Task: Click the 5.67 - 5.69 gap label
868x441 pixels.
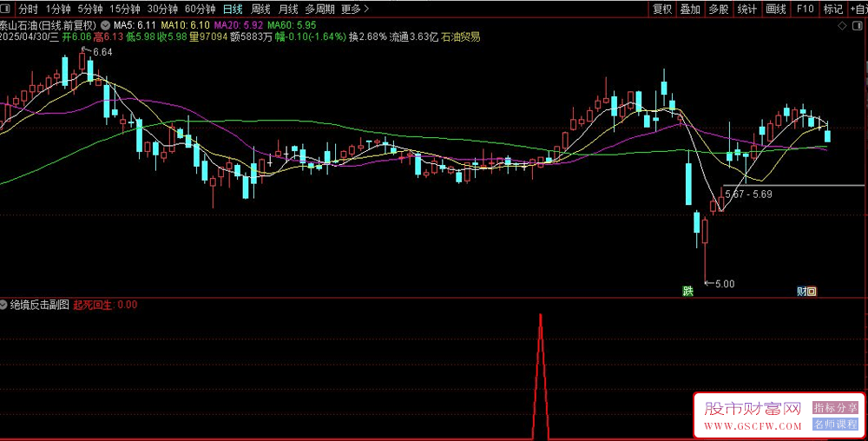Action: 748,194
